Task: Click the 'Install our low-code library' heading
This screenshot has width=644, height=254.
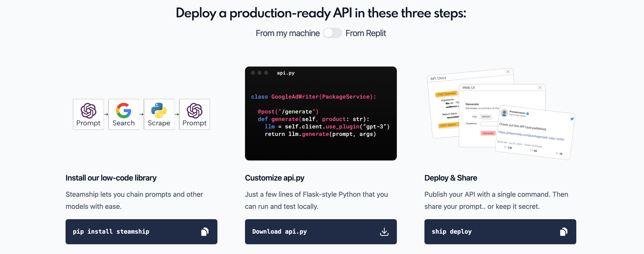Action: (111, 178)
